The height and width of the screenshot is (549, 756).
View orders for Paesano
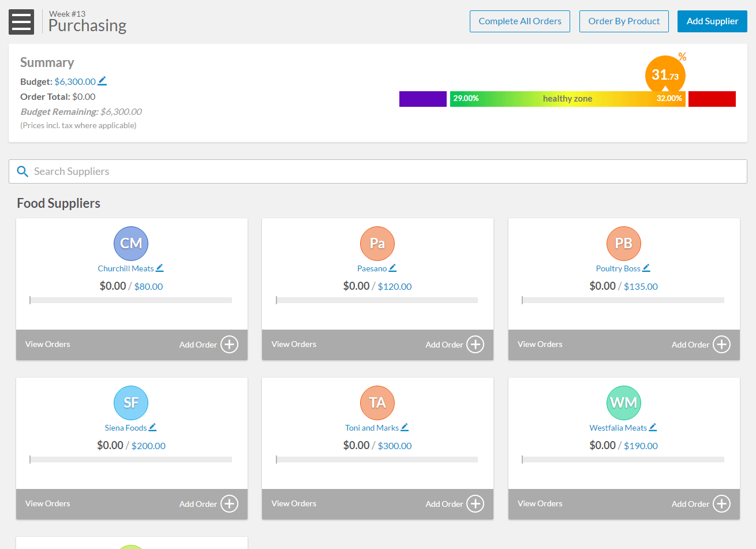click(x=294, y=344)
